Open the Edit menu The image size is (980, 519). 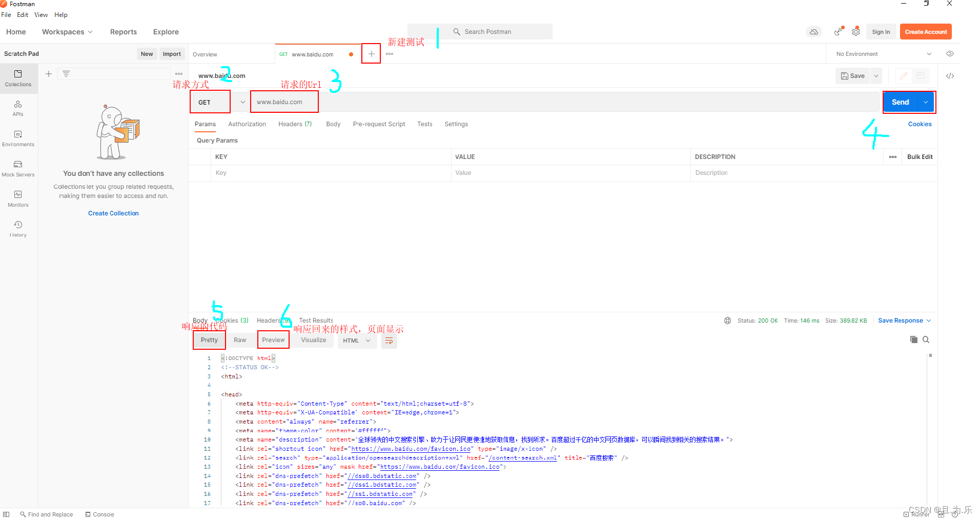23,15
